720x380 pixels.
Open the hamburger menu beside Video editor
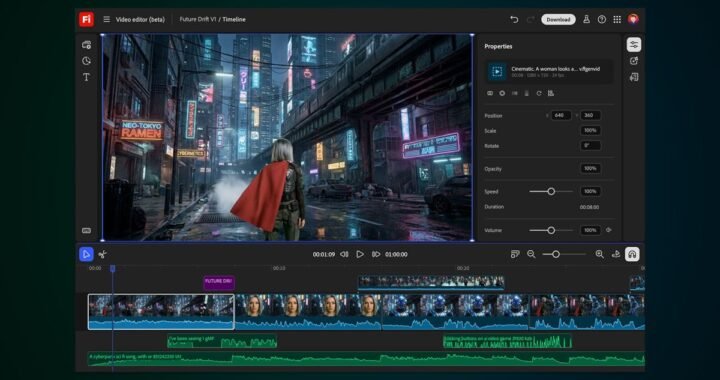coord(107,19)
